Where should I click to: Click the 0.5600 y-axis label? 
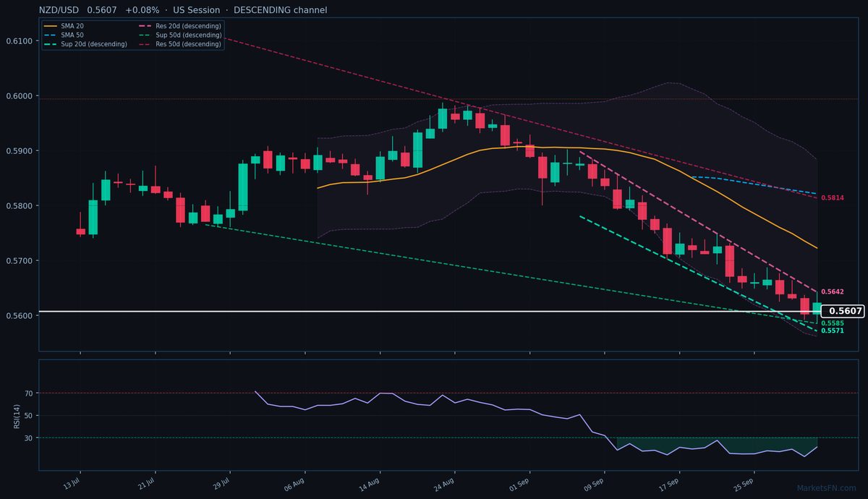click(x=20, y=316)
